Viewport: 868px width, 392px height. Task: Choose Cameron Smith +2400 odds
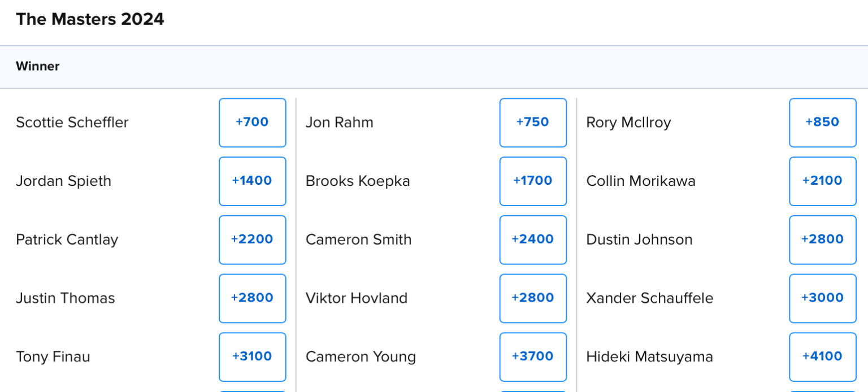(x=533, y=239)
